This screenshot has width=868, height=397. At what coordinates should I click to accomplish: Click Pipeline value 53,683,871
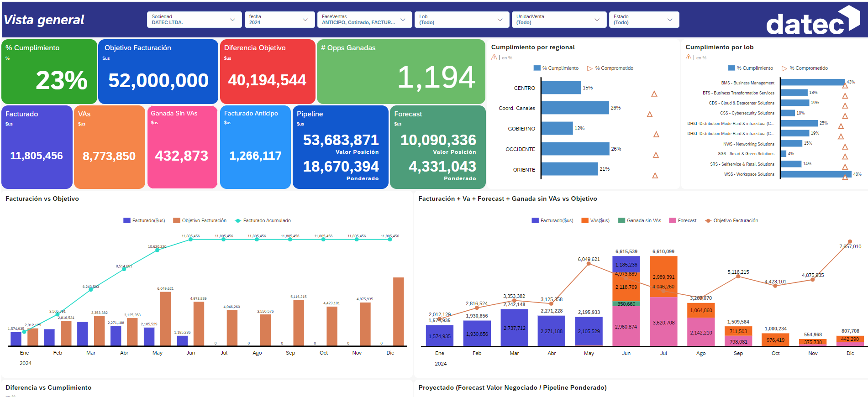(x=341, y=140)
